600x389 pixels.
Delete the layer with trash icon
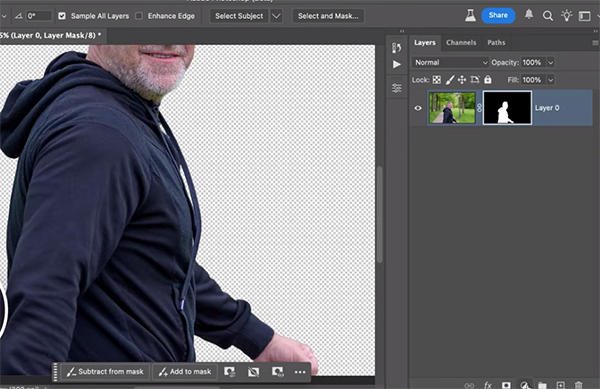tap(579, 385)
